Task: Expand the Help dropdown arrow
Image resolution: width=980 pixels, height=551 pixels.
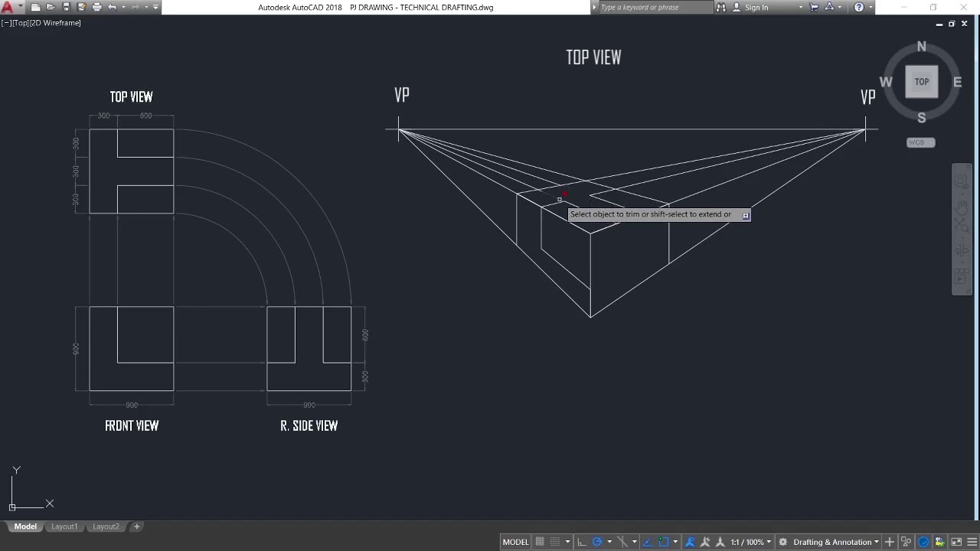Action: click(x=871, y=7)
